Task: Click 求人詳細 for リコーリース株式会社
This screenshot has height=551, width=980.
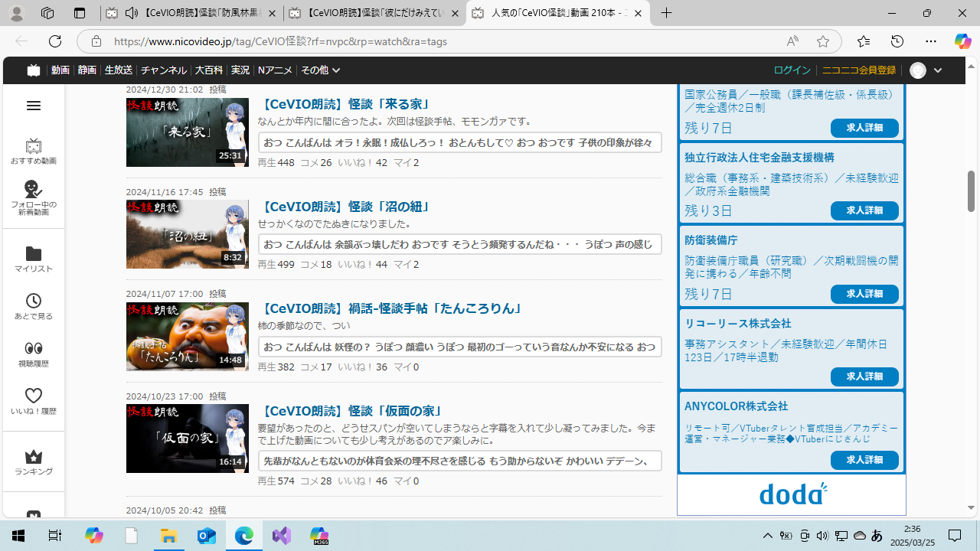Action: pyautogui.click(x=864, y=377)
